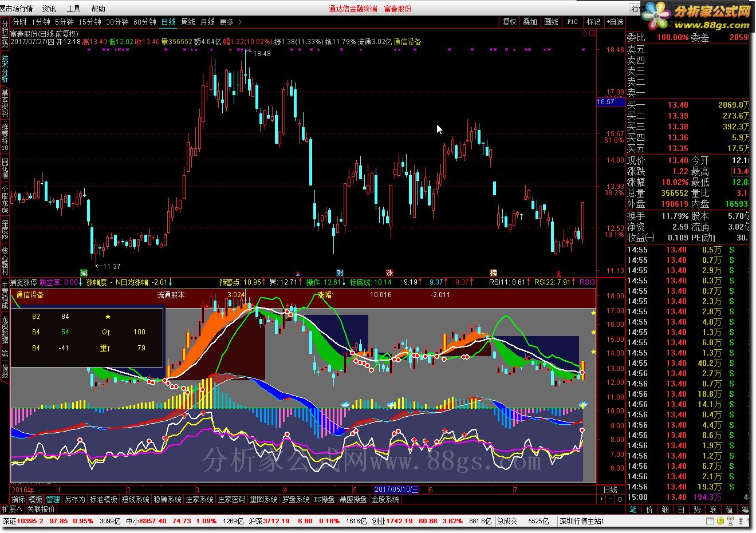Choose the 庄家密码 template
This screenshot has height=533, width=756.
[232, 500]
